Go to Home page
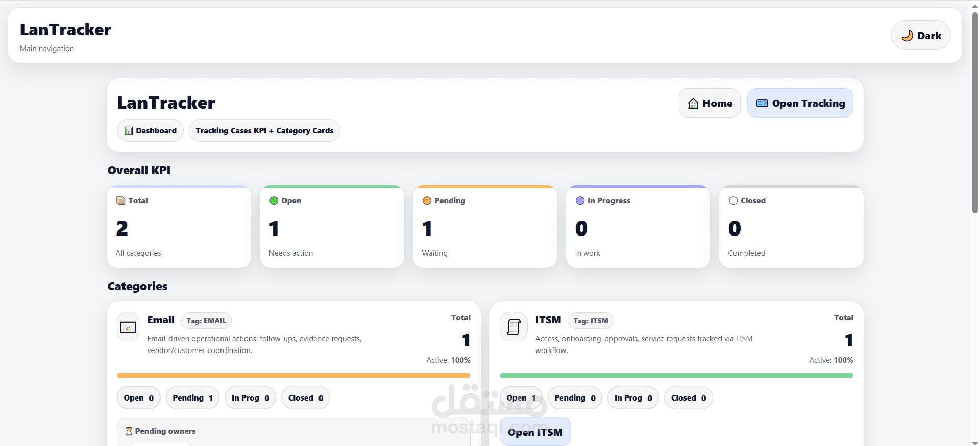The height and width of the screenshot is (446, 980). [709, 103]
